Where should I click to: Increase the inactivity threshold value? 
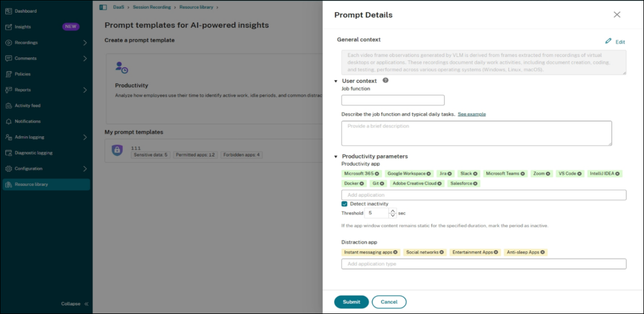[392, 210]
